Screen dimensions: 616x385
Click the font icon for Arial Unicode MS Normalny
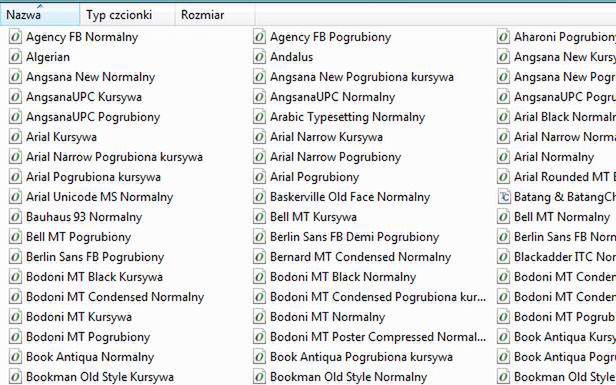click(15, 197)
